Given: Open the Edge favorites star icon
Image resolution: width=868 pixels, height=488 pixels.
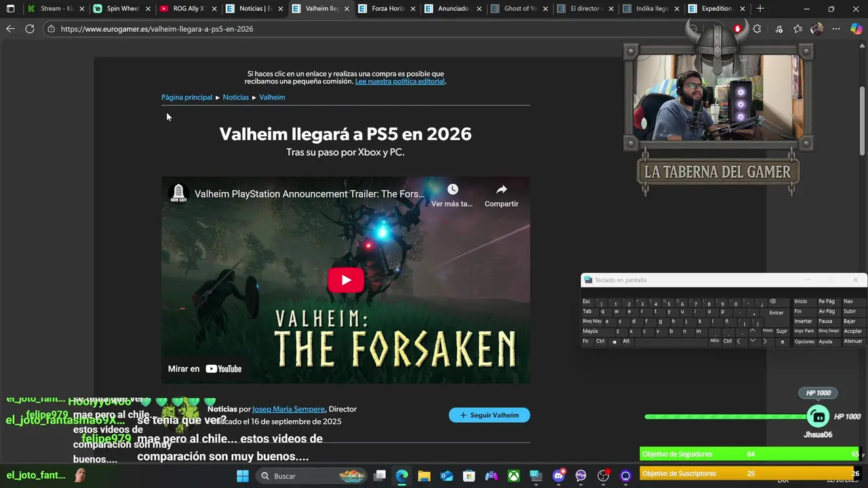Looking at the screenshot, I should click(797, 28).
